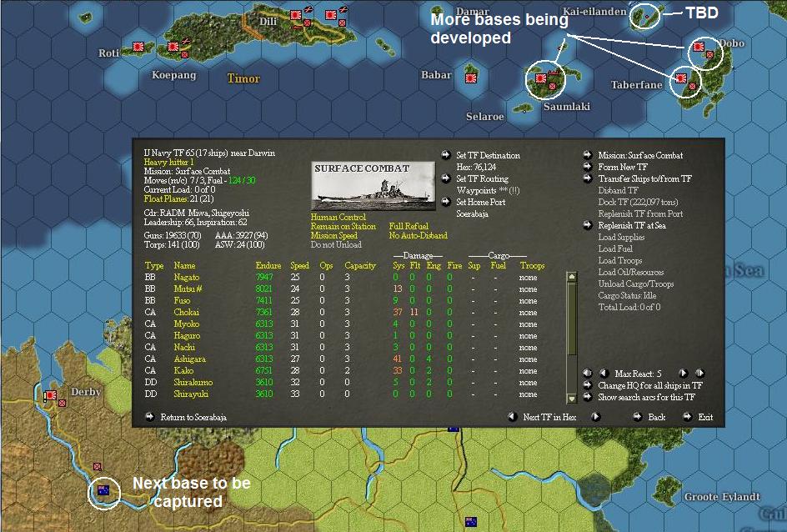Select the Japanese base flag at Roti
This screenshot has height=532, width=787.
138,47
